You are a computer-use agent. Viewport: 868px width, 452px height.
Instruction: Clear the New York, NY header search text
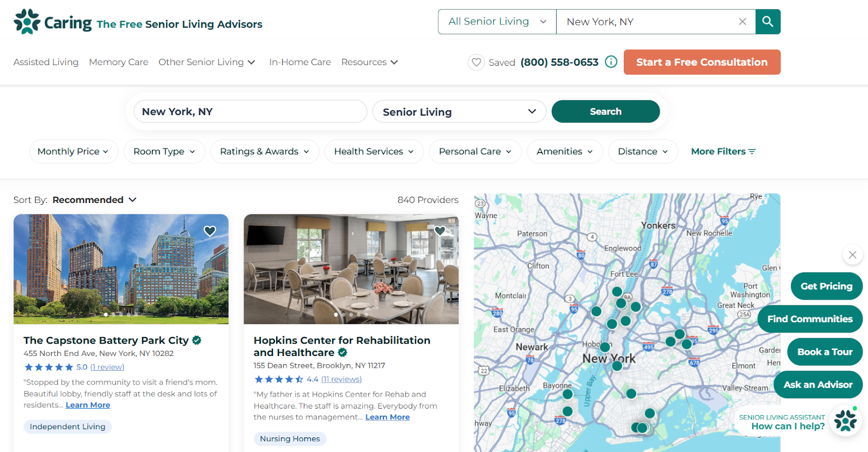[742, 22]
